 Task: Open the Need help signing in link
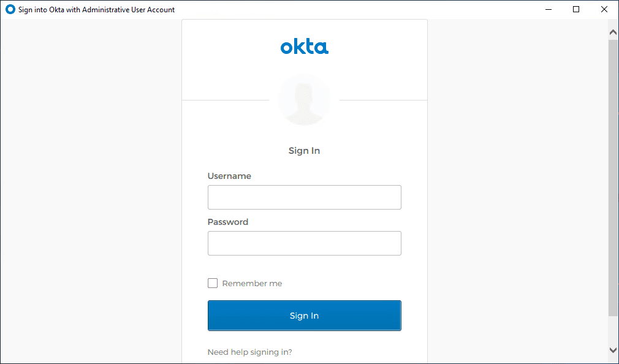pyautogui.click(x=249, y=352)
